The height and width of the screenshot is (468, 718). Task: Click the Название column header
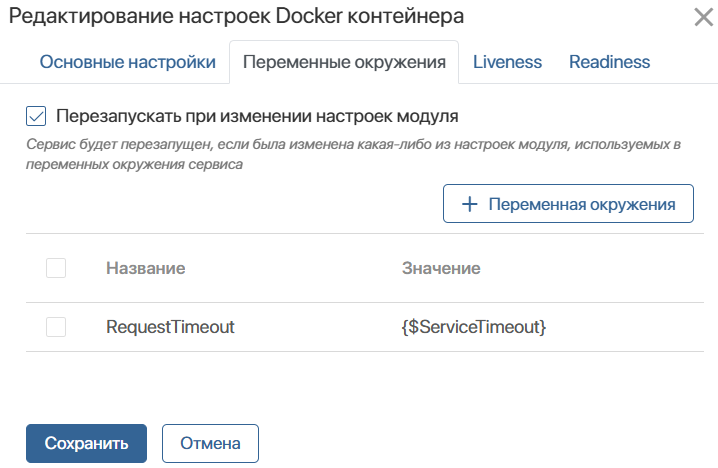click(146, 268)
